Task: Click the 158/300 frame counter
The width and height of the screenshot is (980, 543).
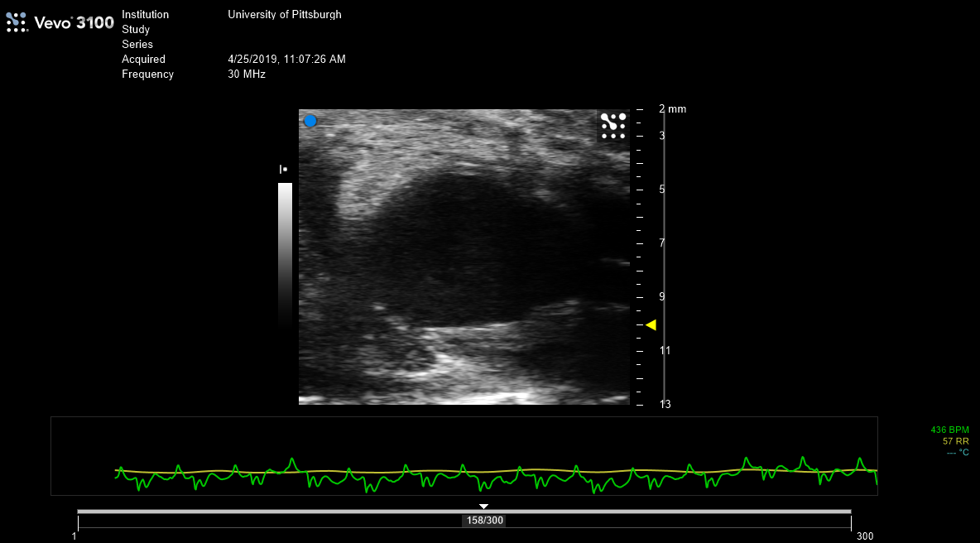Action: click(x=484, y=521)
